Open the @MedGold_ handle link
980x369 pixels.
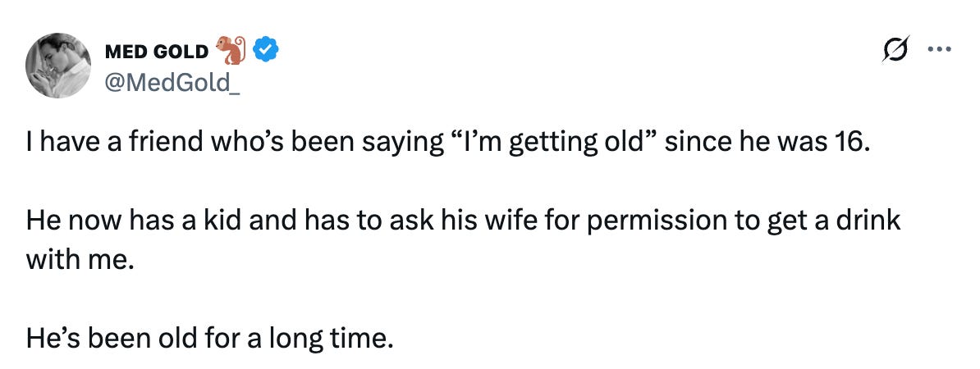pos(173,81)
